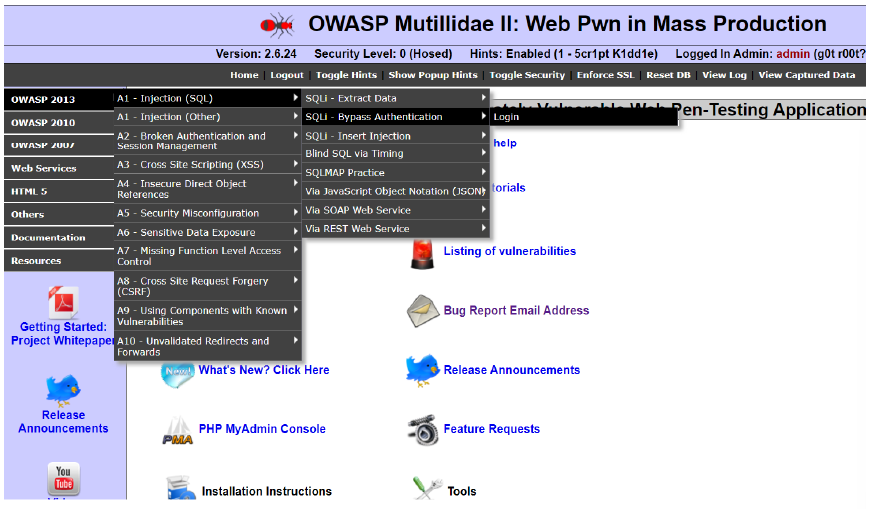Click Show Popup Hints link
Viewport: 870px width, 513px height.
pos(433,75)
